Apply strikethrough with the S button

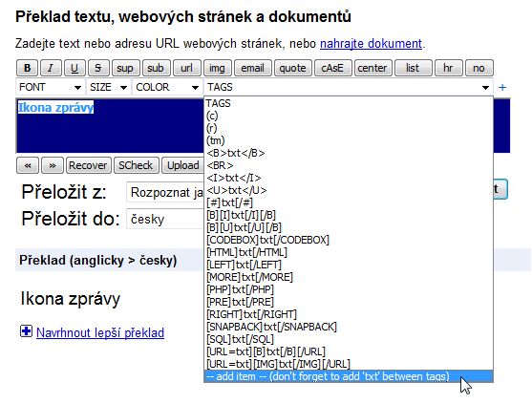[98, 68]
